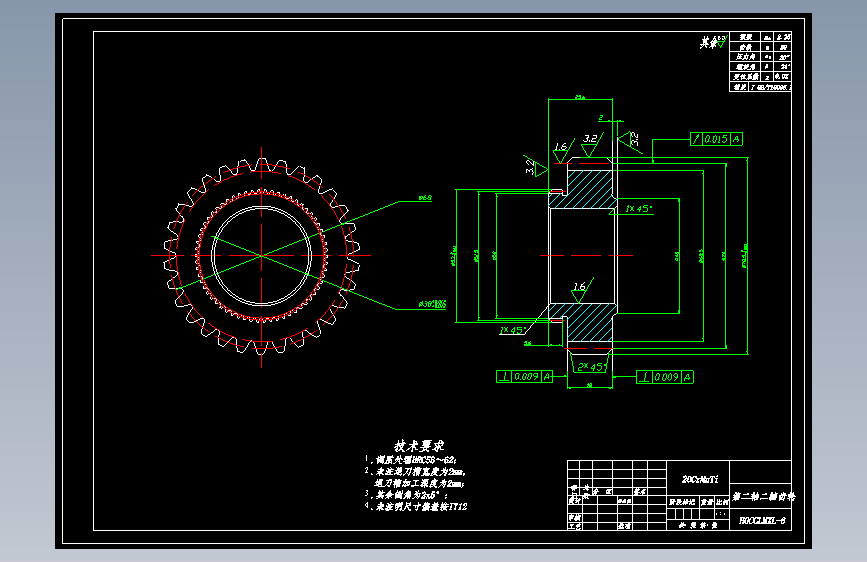
Task: Select the ø38 toleranced leader label
Action: pyautogui.click(x=432, y=304)
